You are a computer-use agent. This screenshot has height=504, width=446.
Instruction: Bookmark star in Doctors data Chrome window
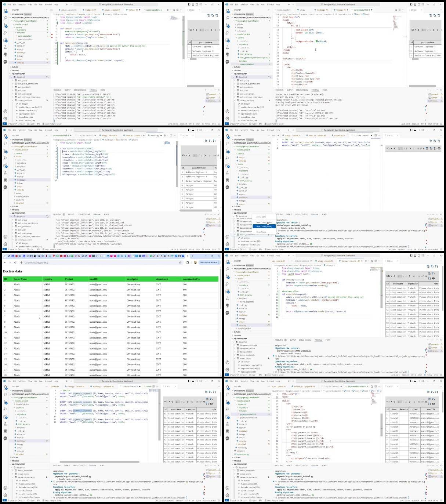click(180, 262)
